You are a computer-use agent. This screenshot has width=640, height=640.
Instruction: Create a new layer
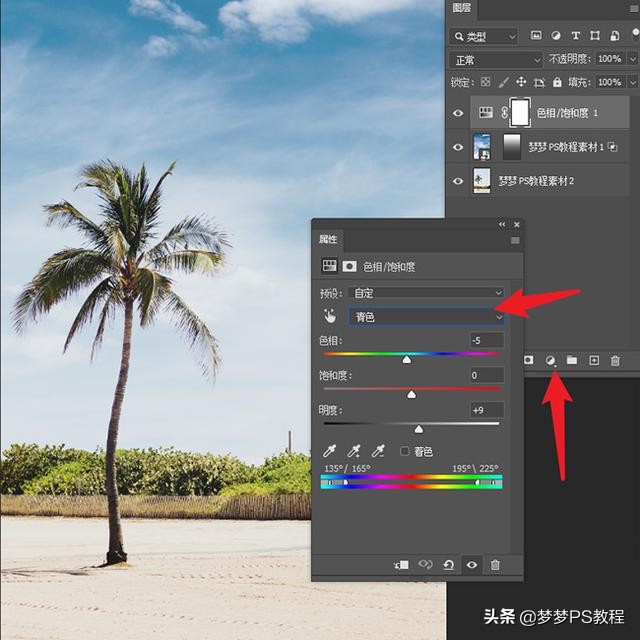[x=594, y=360]
